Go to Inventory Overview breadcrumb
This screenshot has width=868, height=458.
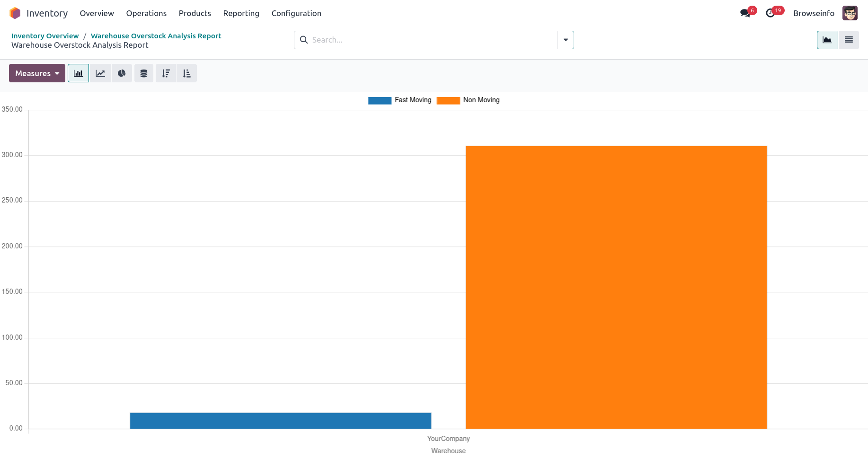tap(45, 36)
